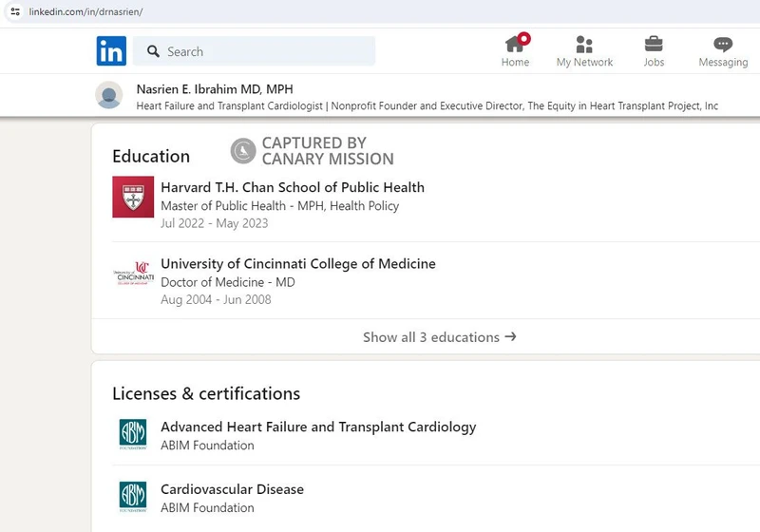Click ABIM logo beside Cardiovascular Disease
The width and height of the screenshot is (760, 532).
pyautogui.click(x=133, y=497)
